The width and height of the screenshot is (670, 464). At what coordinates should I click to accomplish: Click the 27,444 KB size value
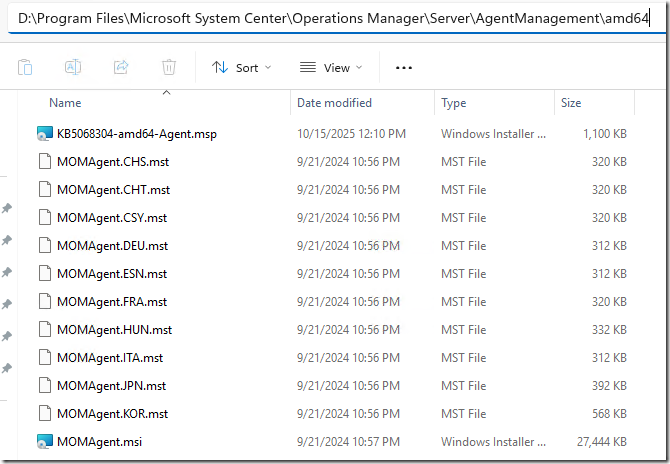click(602, 441)
